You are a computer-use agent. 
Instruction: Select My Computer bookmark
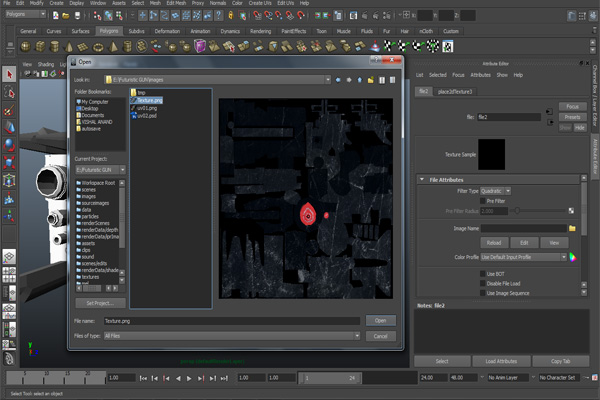92,102
